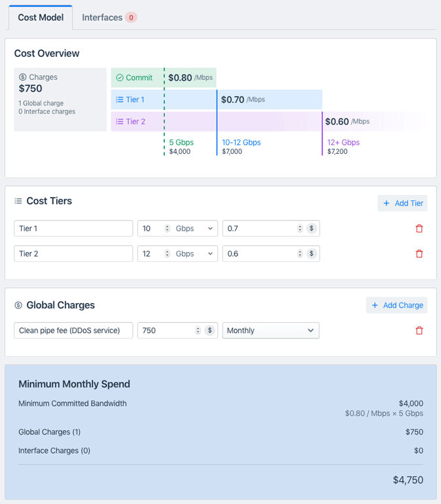Click the global charge amount stepper
The width and height of the screenshot is (441, 504).
[x=198, y=331]
